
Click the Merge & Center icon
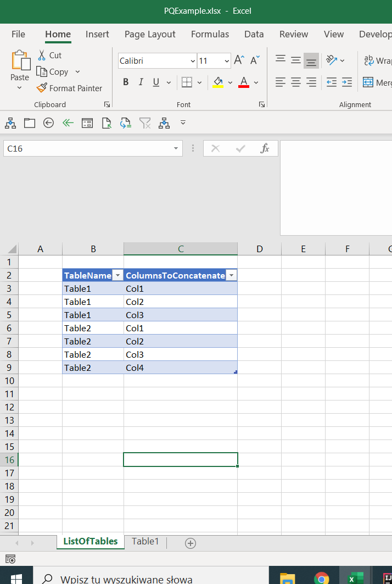click(x=368, y=82)
